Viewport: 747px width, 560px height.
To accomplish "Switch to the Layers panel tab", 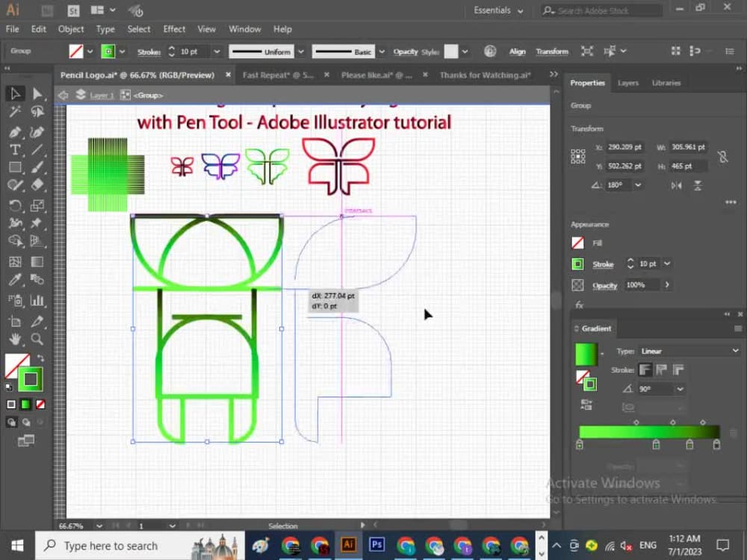I will [628, 83].
